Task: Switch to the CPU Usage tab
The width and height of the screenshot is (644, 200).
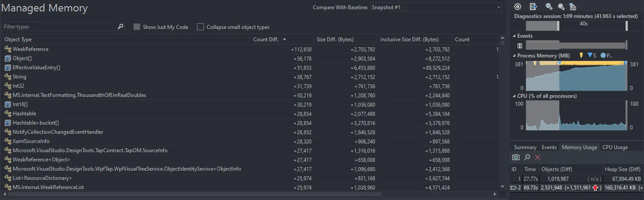Action: pos(615,147)
